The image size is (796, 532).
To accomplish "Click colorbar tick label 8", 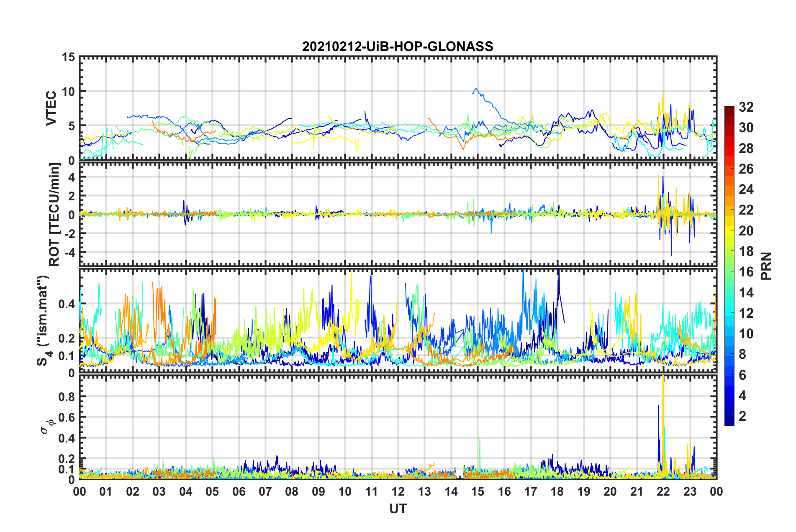I will [x=742, y=354].
